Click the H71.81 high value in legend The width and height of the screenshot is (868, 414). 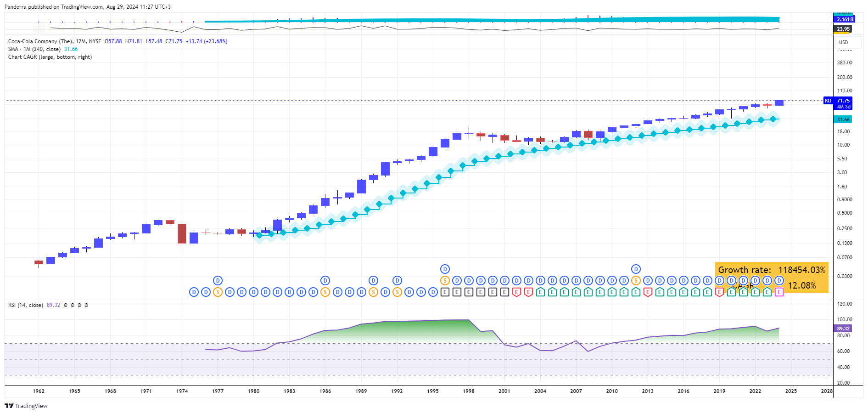point(134,41)
